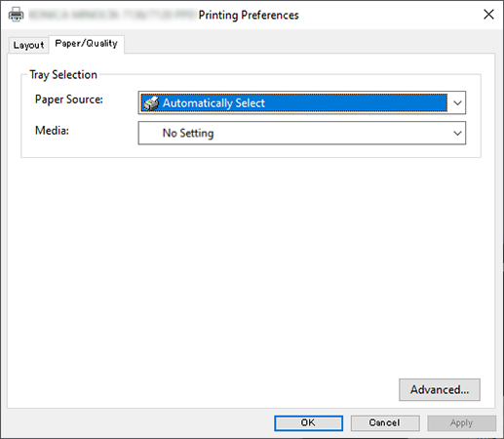This screenshot has width=504, height=439.
Task: Select the Paper/Quality tab
Action: pos(86,44)
